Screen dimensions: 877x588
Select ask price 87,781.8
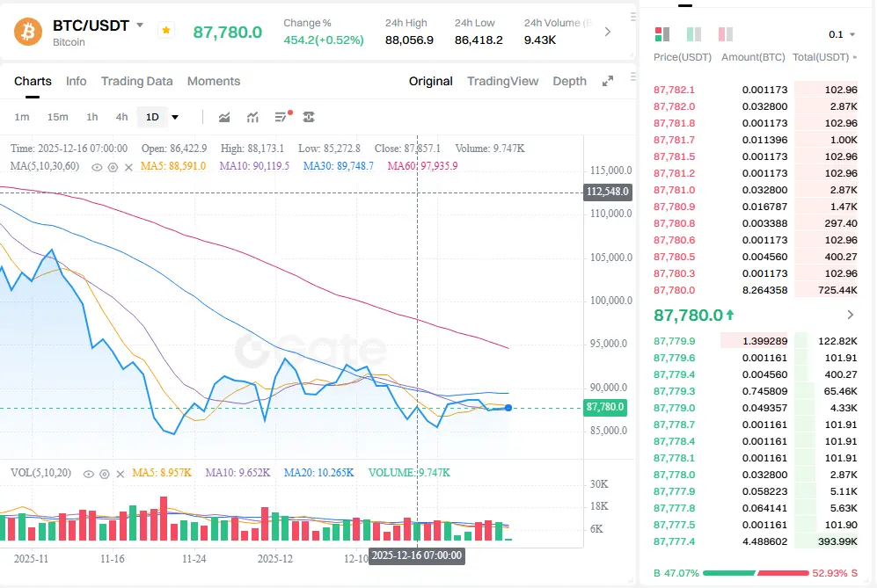pos(674,123)
